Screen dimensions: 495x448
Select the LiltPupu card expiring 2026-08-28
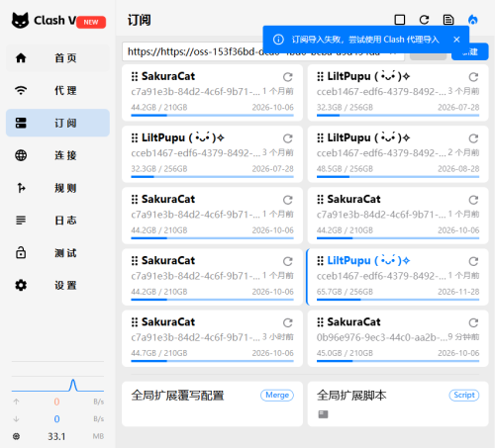point(398,154)
